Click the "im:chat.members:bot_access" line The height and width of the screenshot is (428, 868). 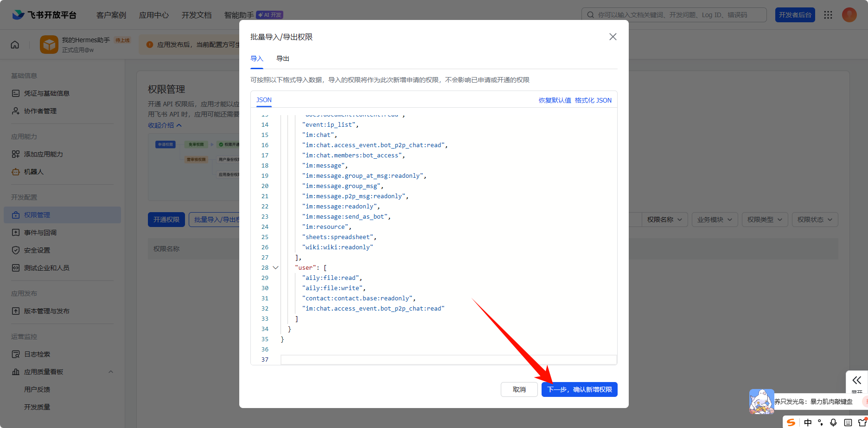tap(354, 155)
